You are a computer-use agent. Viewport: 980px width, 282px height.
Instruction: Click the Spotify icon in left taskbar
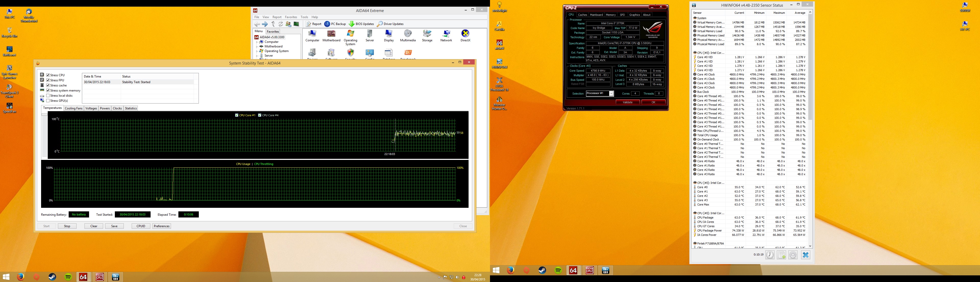click(68, 277)
